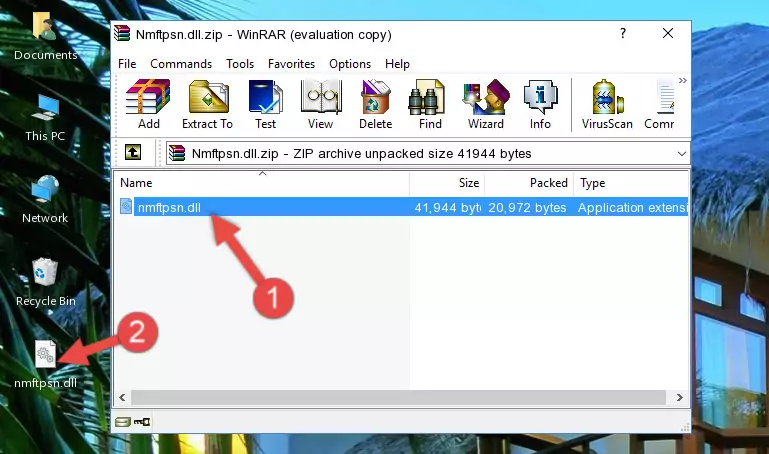This screenshot has height=454, width=769.
Task: Go up one folder level
Action: [133, 152]
